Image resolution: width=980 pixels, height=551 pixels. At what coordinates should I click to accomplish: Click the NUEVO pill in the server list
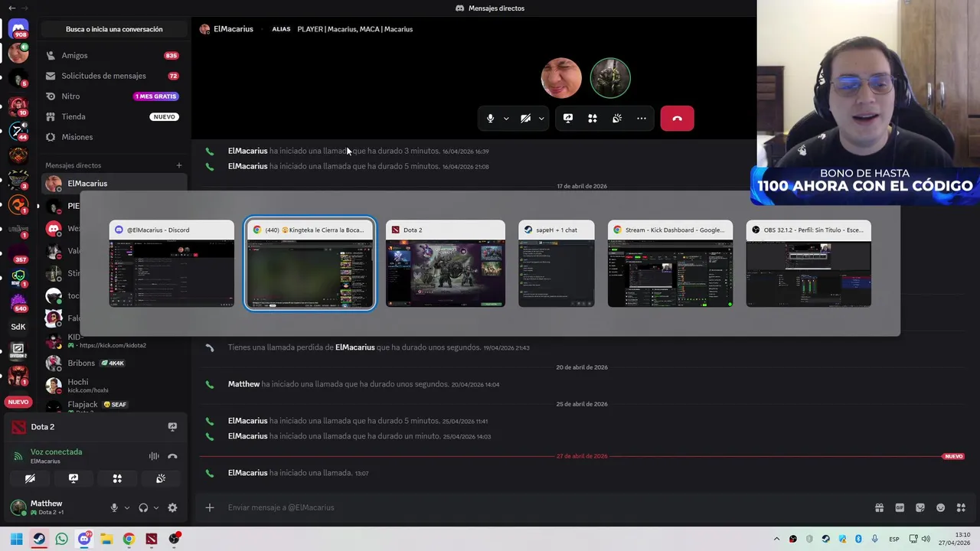[18, 402]
